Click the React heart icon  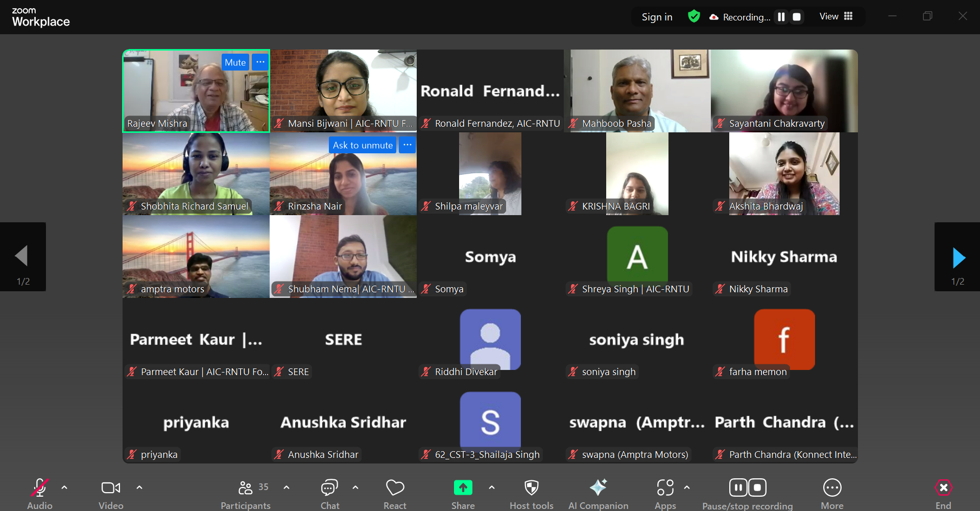(395, 488)
